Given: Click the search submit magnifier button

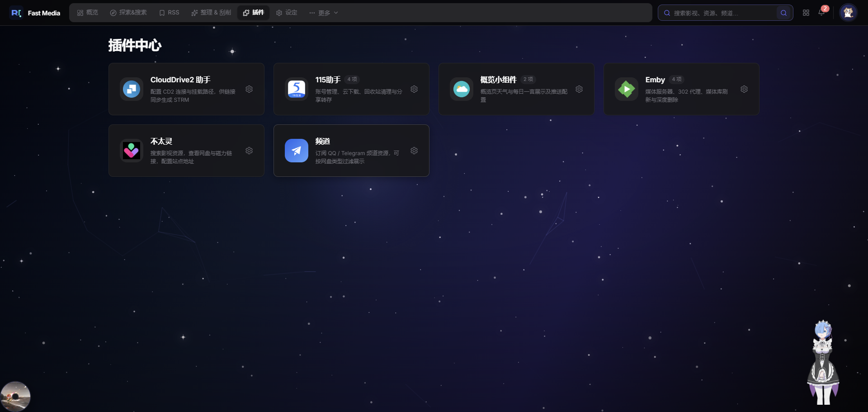Looking at the screenshot, I should click(783, 13).
